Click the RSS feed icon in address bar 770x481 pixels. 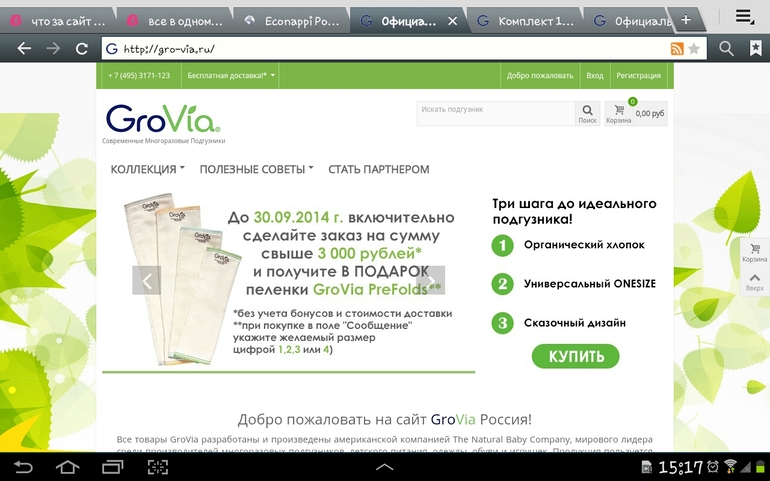(x=677, y=48)
